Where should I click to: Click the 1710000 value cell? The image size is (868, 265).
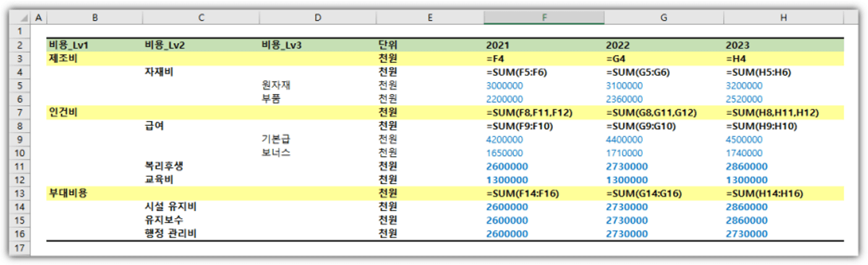(x=664, y=153)
